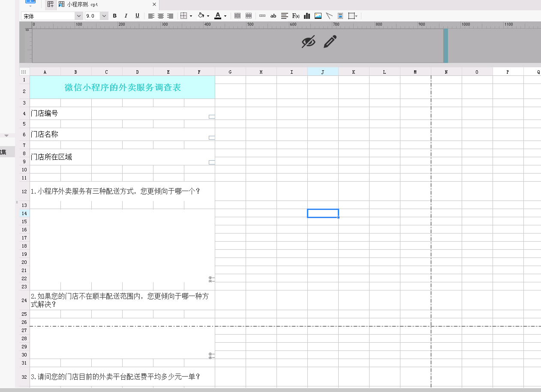Click the radio group marker at row 30
Viewport: 541px width, 392px height.
pos(211,356)
